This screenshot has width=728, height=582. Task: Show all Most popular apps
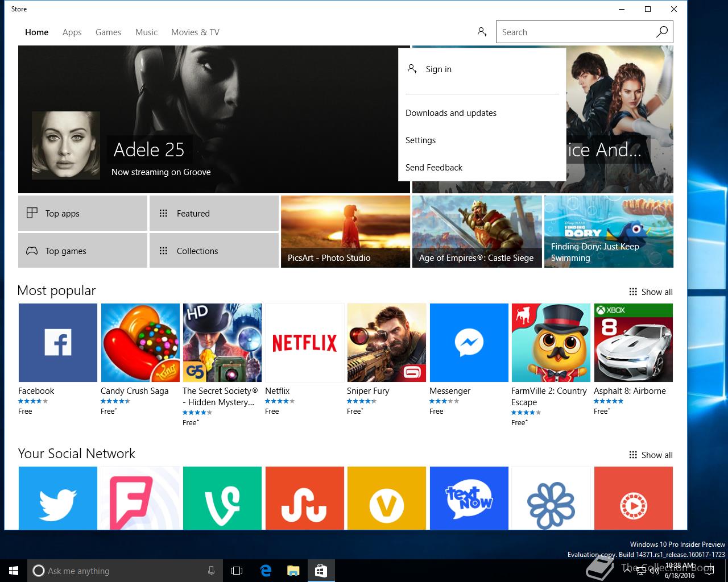(651, 292)
